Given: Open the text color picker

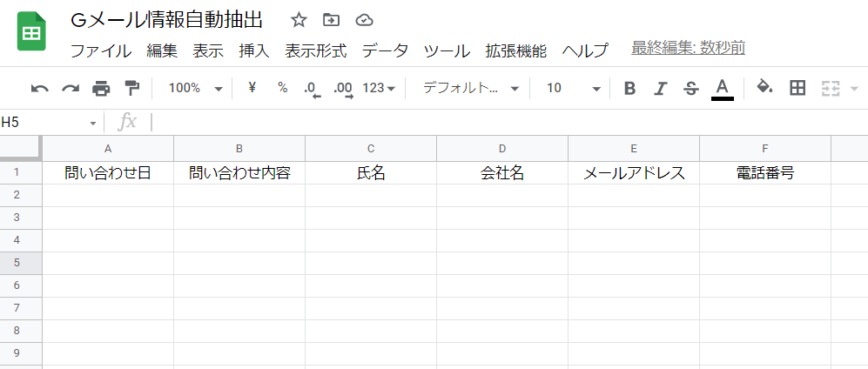Looking at the screenshot, I should (x=722, y=89).
